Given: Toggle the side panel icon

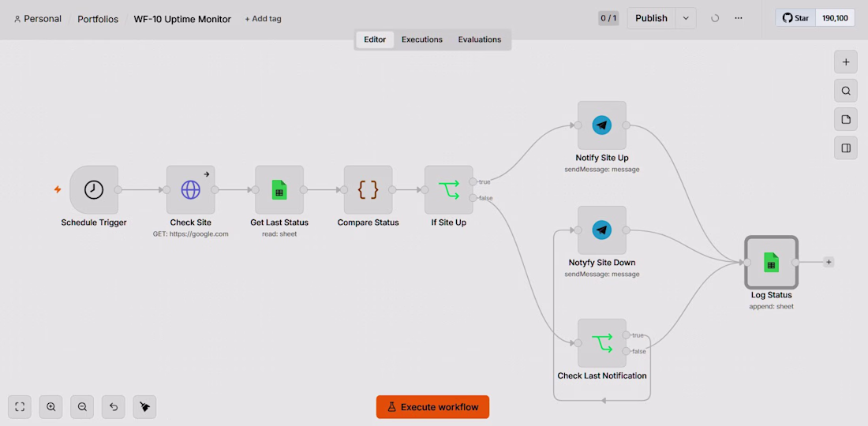Looking at the screenshot, I should 846,148.
